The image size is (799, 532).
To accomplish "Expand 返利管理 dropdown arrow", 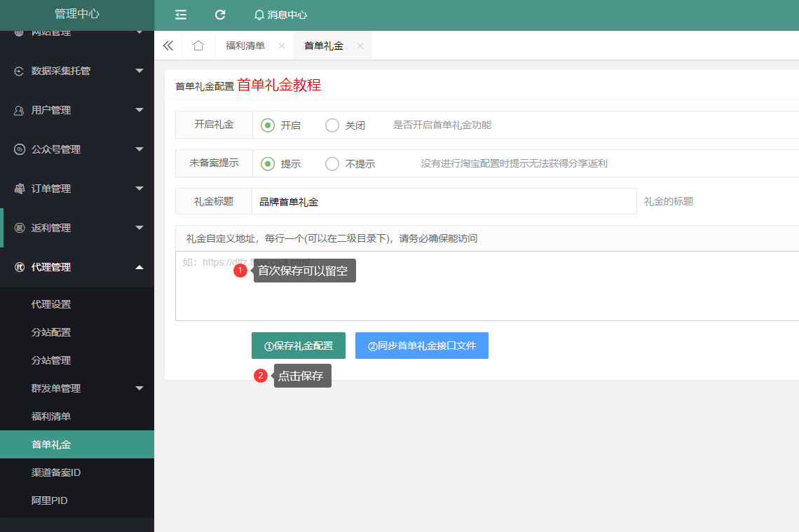I will 139,228.
